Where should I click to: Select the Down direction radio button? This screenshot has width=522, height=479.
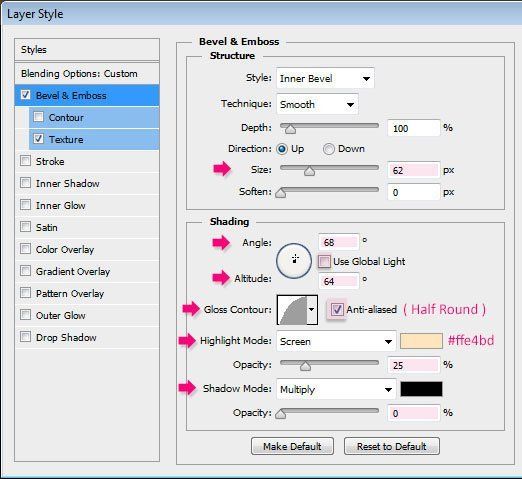pyautogui.click(x=329, y=149)
